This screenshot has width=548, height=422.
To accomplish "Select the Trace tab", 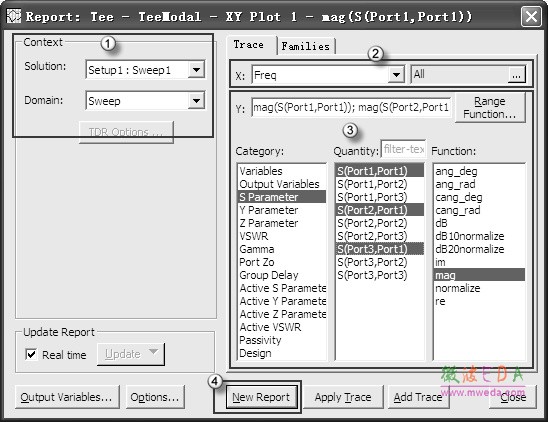I will tap(248, 45).
